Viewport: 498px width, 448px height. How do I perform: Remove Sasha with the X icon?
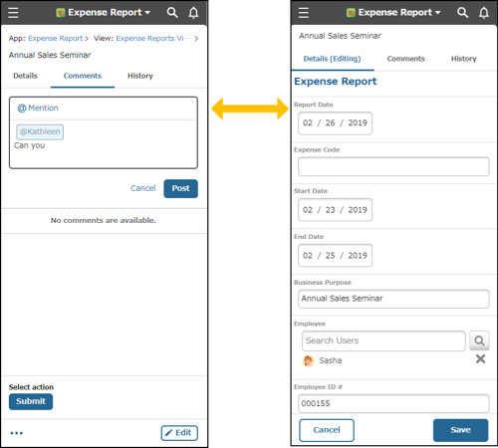[480, 358]
